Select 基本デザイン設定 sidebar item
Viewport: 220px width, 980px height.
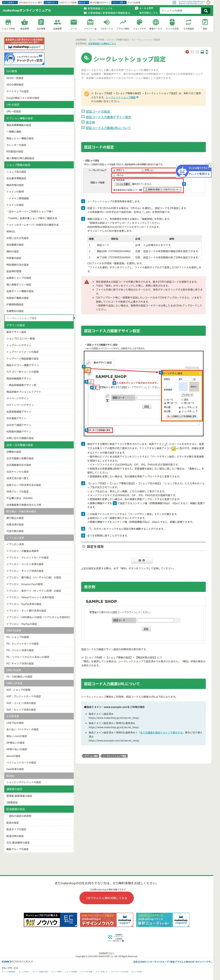click(39, 332)
